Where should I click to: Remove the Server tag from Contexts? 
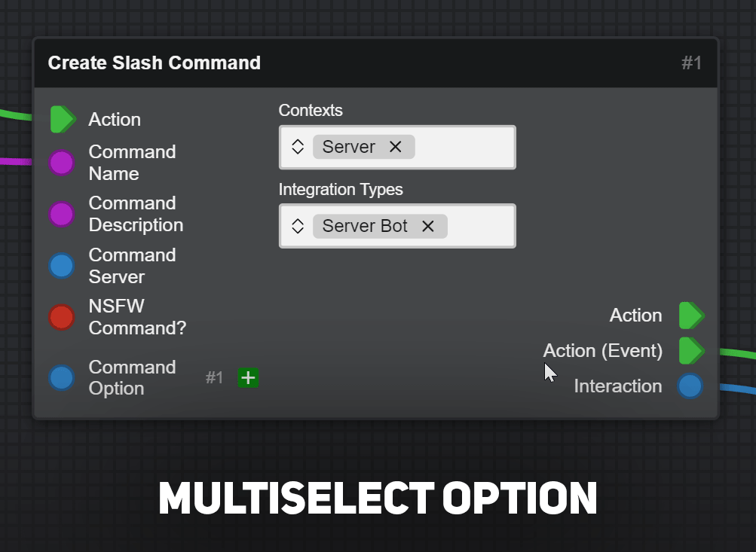(396, 146)
